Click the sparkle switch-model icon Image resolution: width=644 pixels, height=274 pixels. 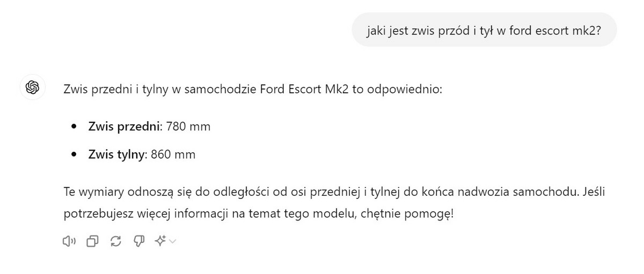click(160, 242)
